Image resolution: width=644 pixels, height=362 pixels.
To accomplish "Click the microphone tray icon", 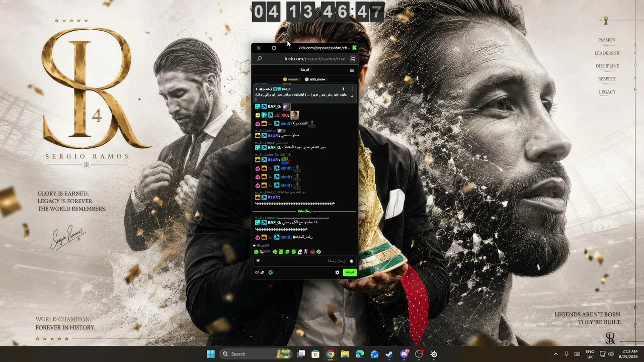I will 567,354.
